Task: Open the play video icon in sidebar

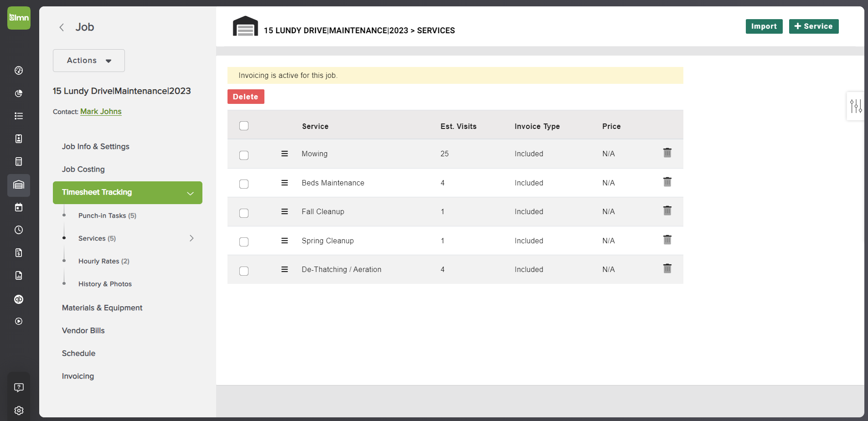Action: click(x=19, y=321)
